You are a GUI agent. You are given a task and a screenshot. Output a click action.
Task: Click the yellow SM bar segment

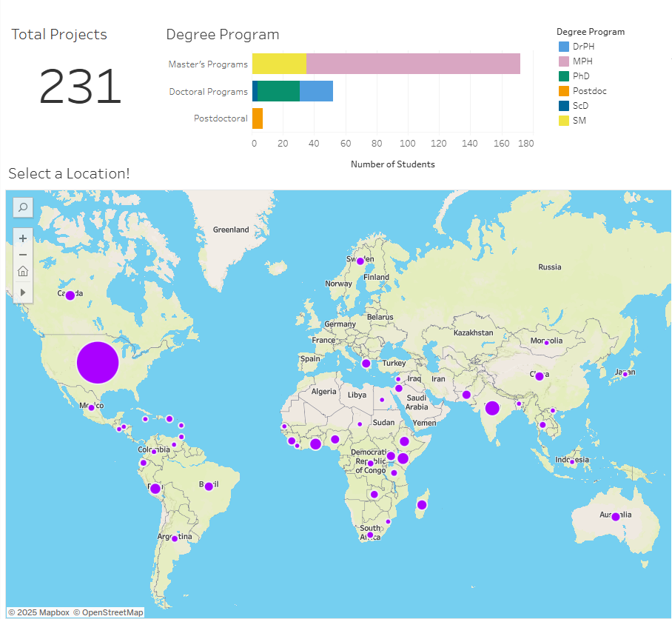[x=279, y=64]
